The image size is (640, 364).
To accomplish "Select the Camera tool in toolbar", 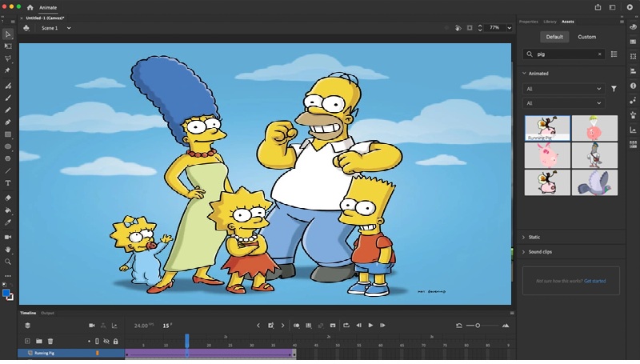I will [x=8, y=237].
